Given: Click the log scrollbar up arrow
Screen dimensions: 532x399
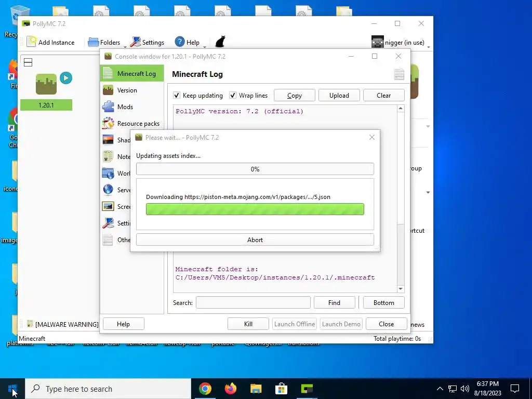Looking at the screenshot, I should [401, 109].
